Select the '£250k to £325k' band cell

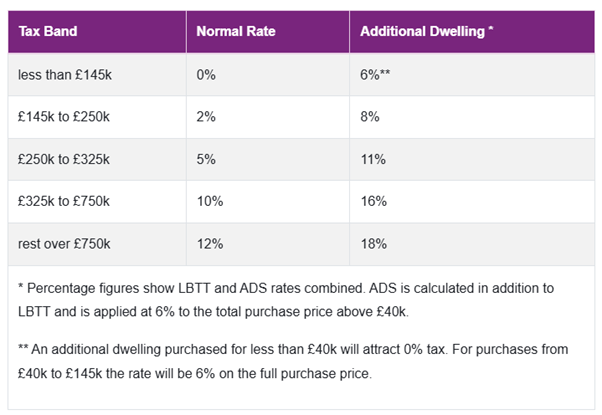[x=64, y=159]
